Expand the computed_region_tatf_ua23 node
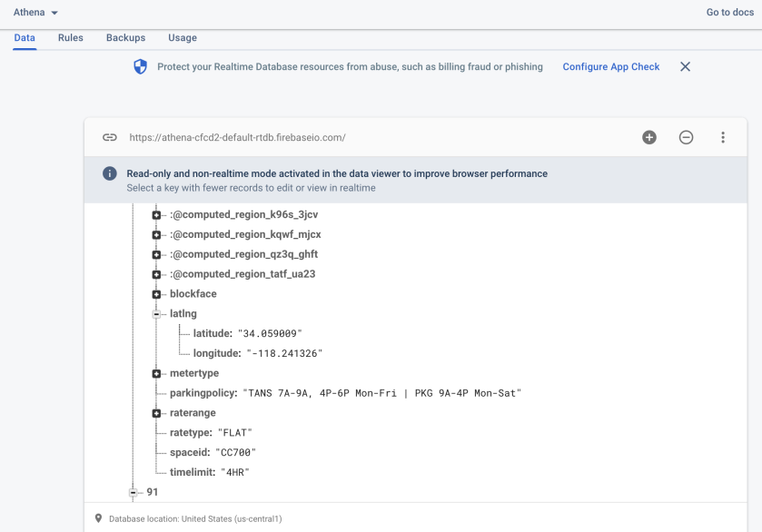This screenshot has height=532, width=762. point(156,275)
